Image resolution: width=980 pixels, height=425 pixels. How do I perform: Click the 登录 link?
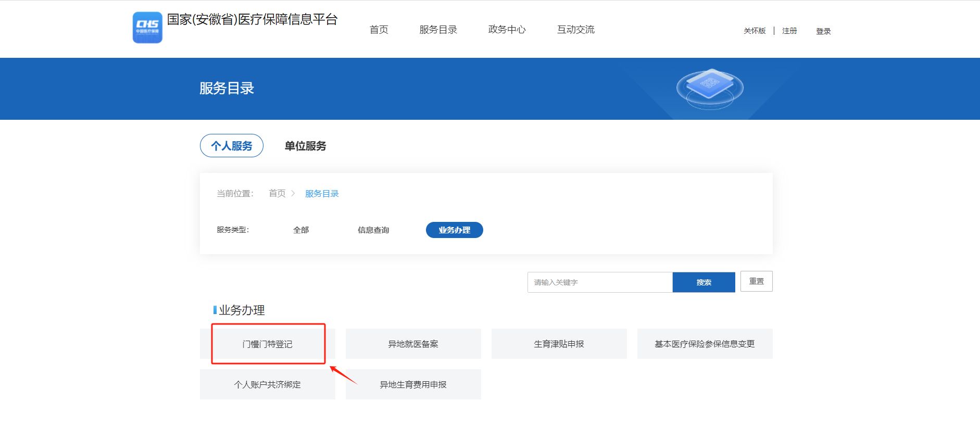[x=823, y=31]
